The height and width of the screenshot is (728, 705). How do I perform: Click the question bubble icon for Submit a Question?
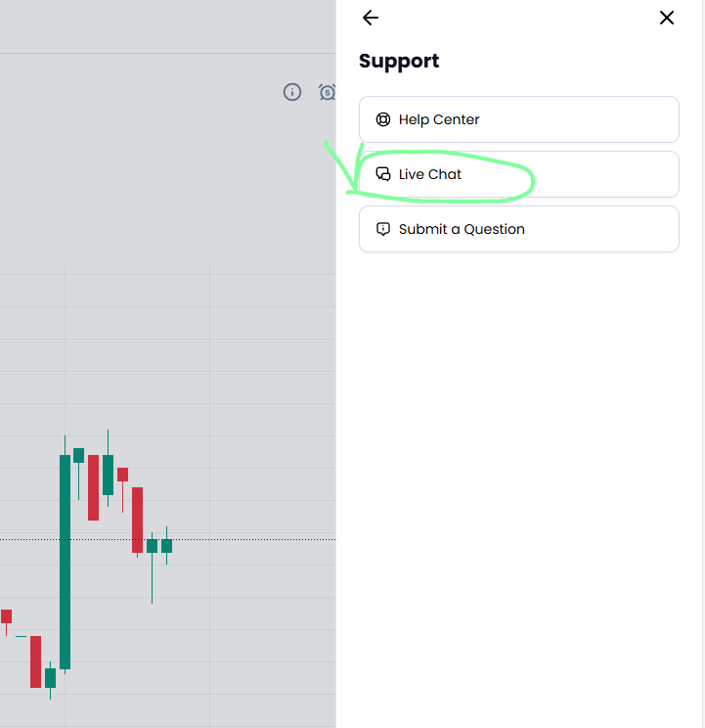383,229
